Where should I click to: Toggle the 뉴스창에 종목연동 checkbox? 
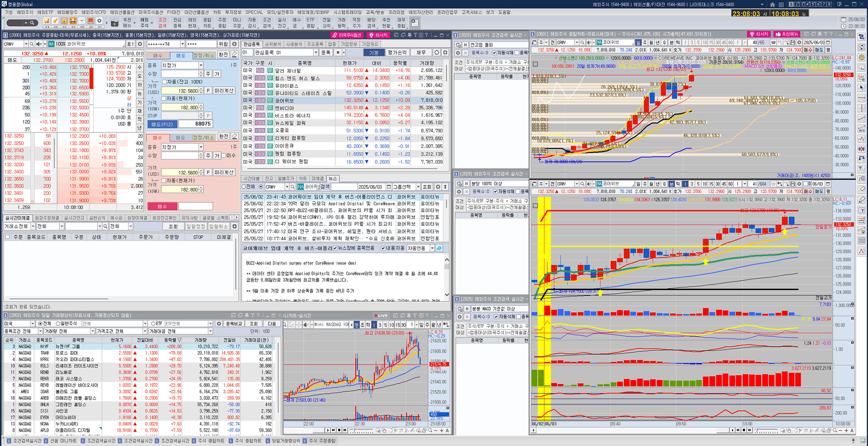(335, 248)
